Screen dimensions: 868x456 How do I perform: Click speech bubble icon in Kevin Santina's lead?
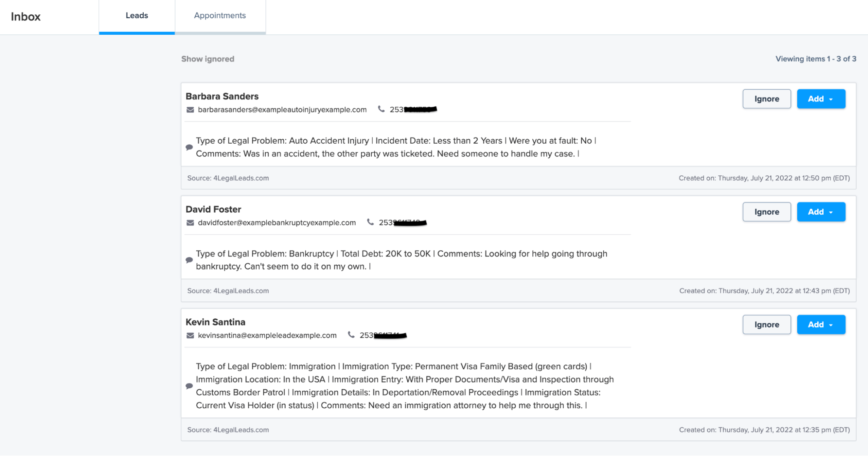pyautogui.click(x=189, y=386)
